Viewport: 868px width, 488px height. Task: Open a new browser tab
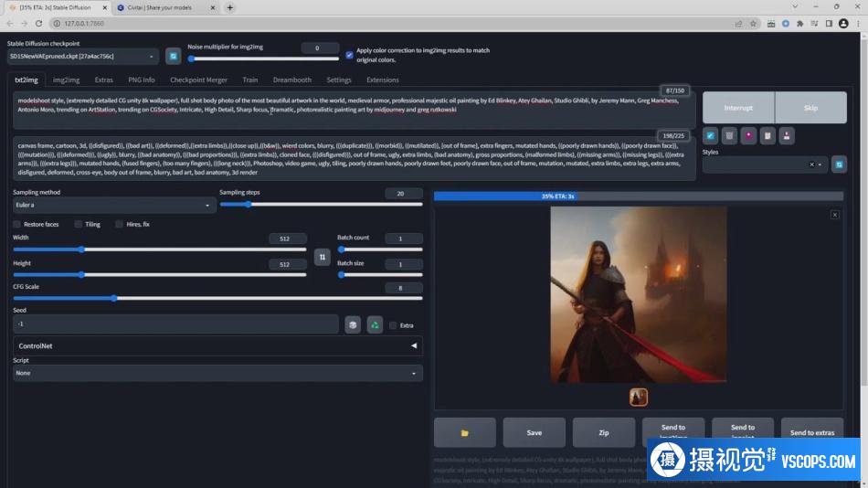pos(229,7)
